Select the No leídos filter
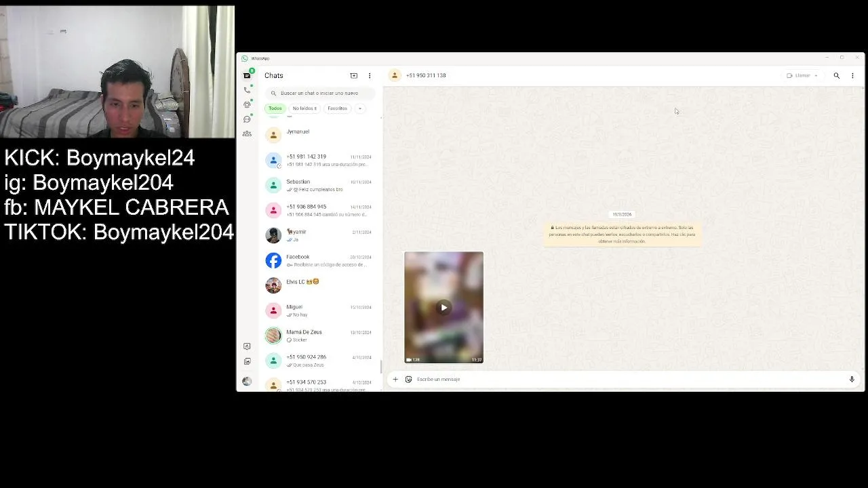Screen dimensions: 868x488 (304, 108)
